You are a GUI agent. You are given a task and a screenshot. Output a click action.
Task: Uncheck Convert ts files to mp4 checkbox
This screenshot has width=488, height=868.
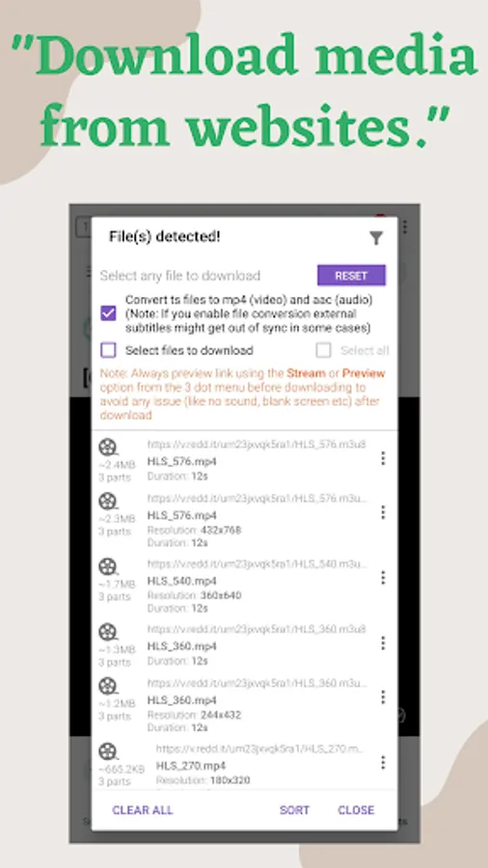click(x=108, y=313)
